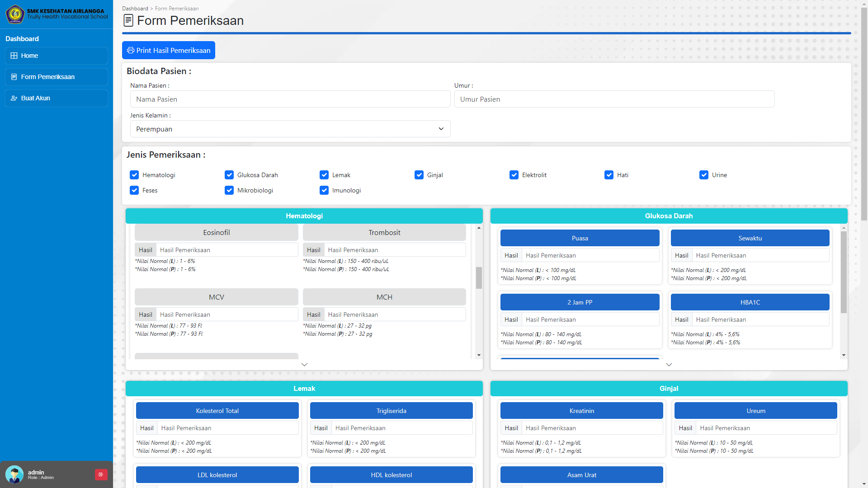The image size is (868, 488).
Task: Click the printer icon on print button
Action: tap(131, 50)
